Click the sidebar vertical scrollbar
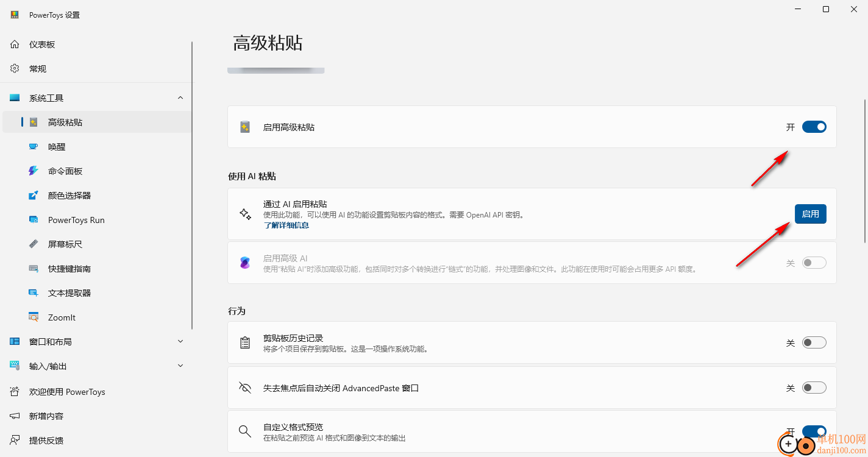This screenshot has height=457, width=868. click(x=192, y=186)
